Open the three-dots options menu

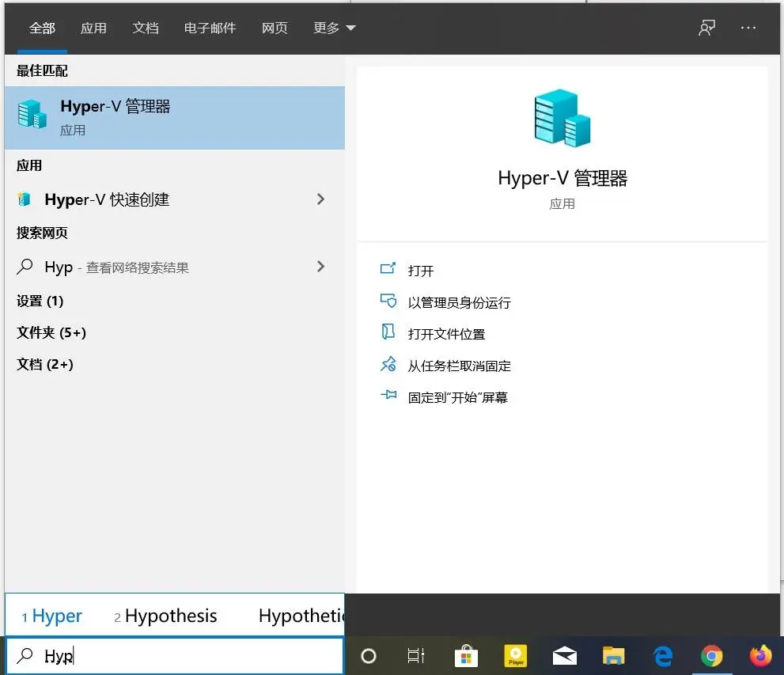748,28
